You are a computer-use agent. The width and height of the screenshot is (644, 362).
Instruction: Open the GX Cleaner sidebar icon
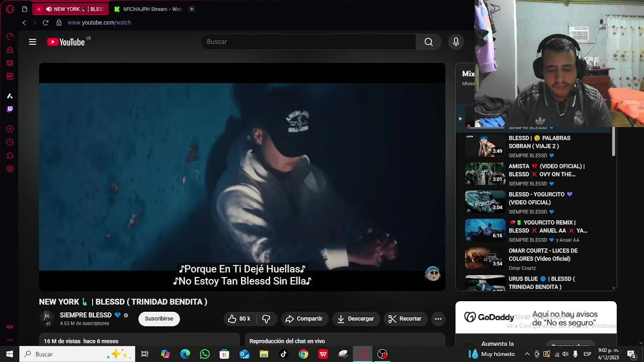pos(10,50)
